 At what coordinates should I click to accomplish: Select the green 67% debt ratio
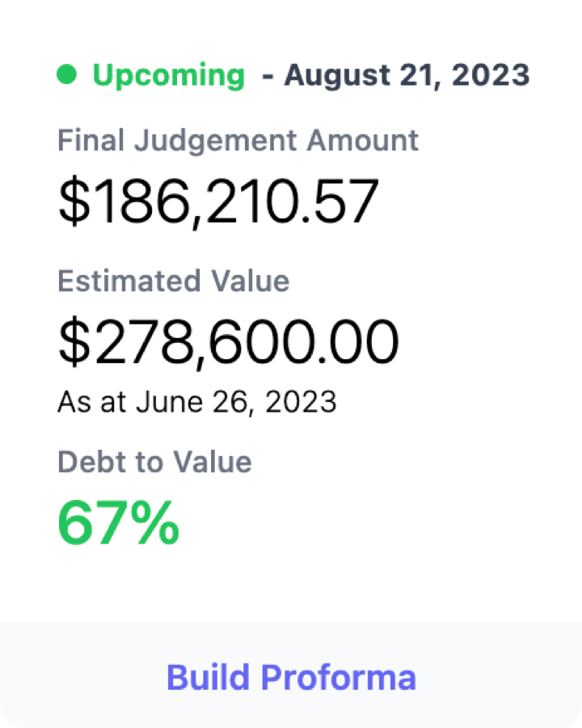pyautogui.click(x=118, y=523)
